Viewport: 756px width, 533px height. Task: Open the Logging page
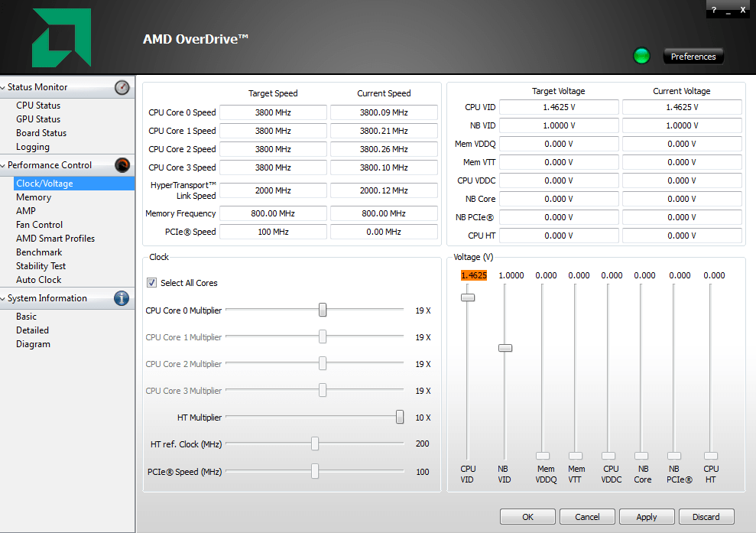pos(33,147)
